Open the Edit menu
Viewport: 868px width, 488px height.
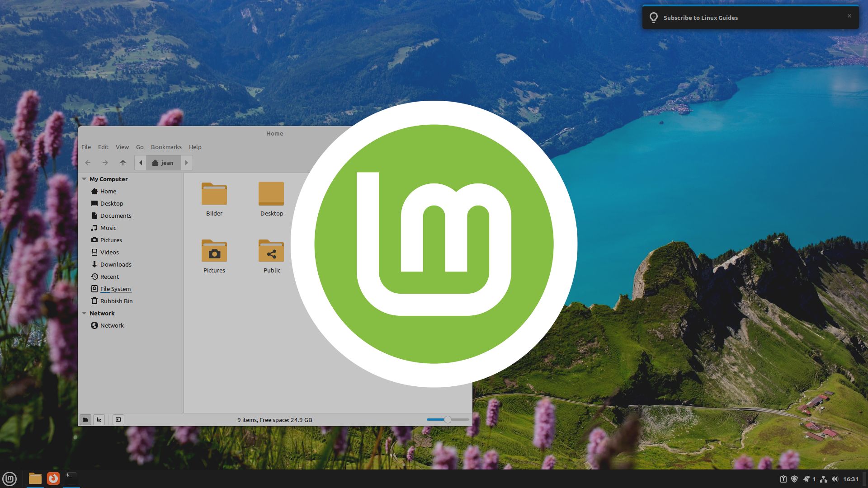103,147
